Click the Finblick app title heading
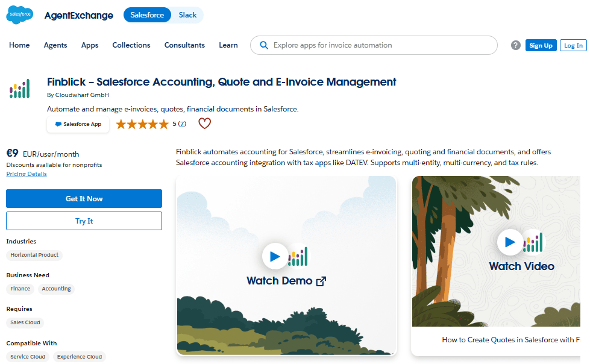 [221, 82]
